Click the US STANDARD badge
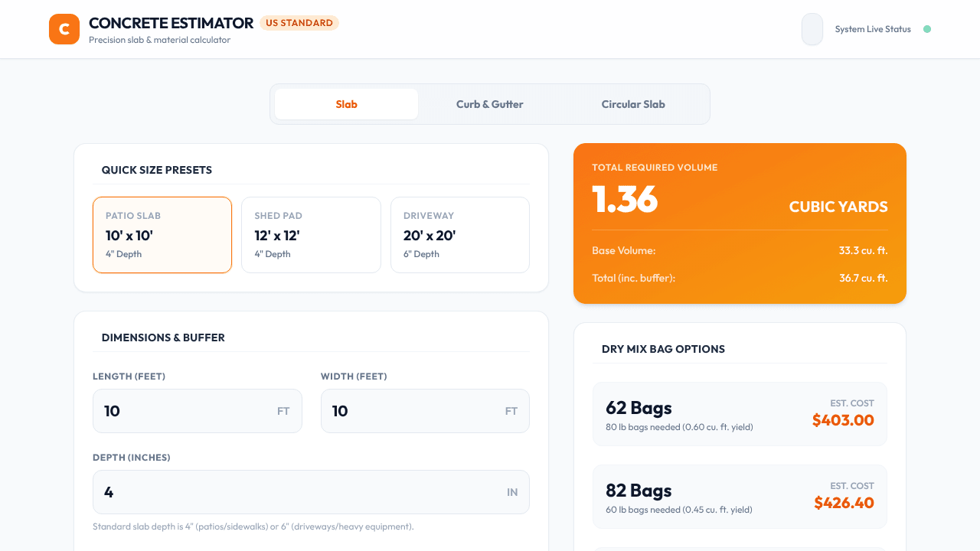Image resolution: width=980 pixels, height=551 pixels. pyautogui.click(x=299, y=23)
